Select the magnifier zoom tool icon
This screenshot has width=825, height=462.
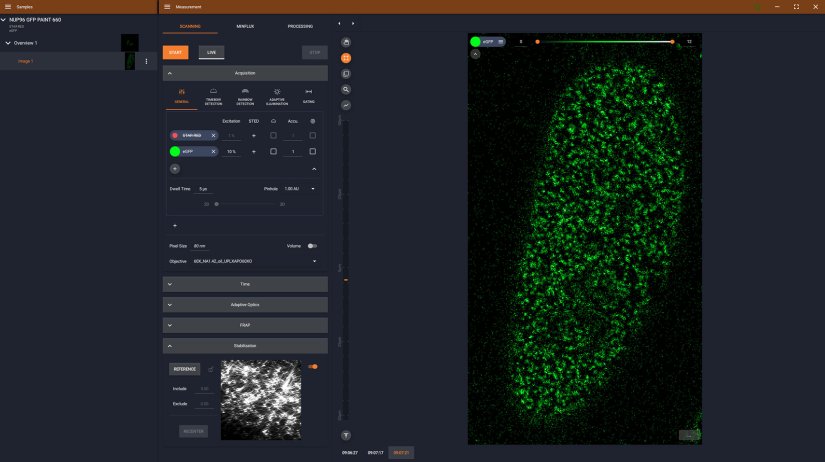[x=346, y=89]
